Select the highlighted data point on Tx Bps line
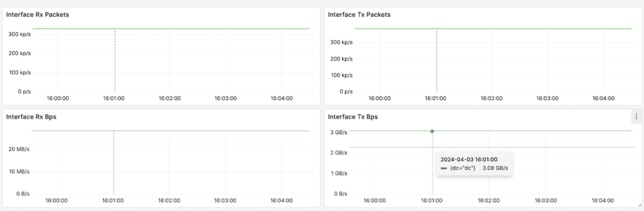 tap(432, 131)
